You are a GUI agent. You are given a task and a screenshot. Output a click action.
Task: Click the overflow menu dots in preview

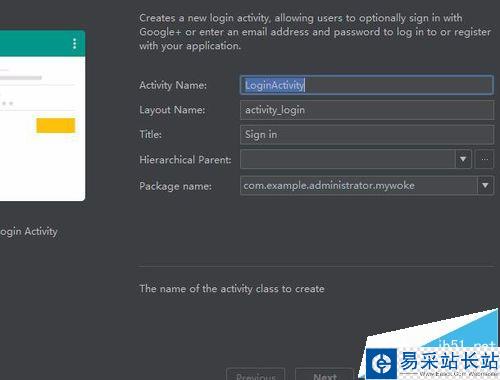click(74, 44)
